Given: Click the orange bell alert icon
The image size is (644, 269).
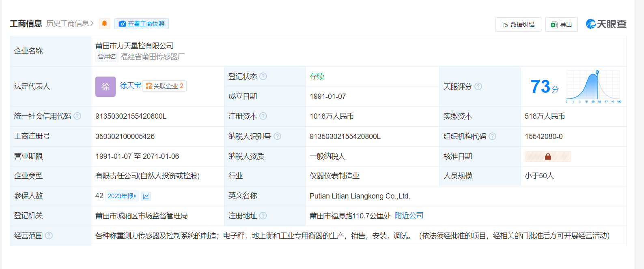Looking at the screenshot, I should tap(104, 23).
